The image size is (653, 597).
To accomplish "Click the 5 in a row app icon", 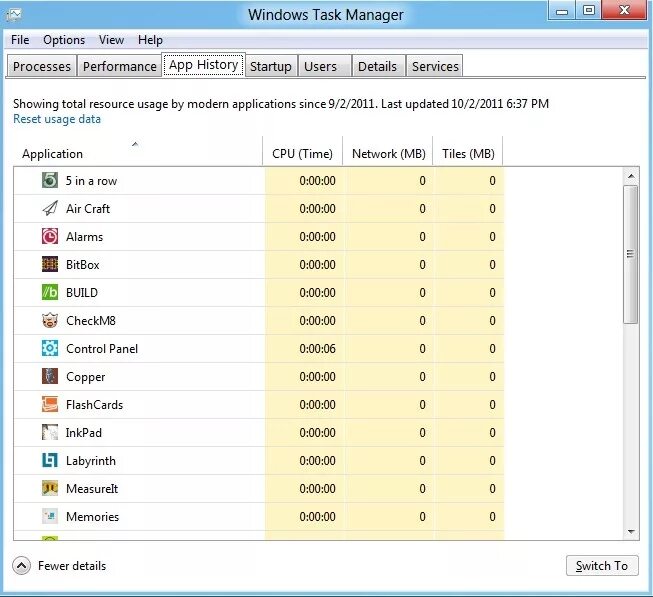I will coord(50,181).
